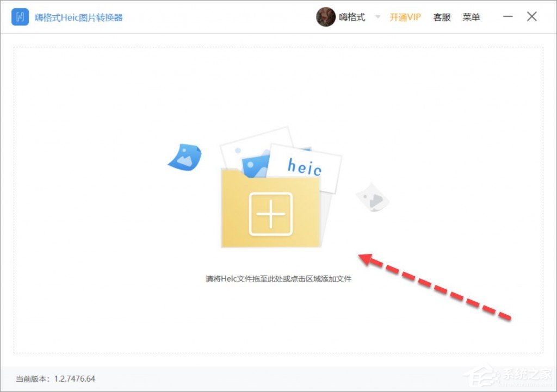The width and height of the screenshot is (557, 392).
Task: Click the blue H app logo icon
Action: (20, 17)
